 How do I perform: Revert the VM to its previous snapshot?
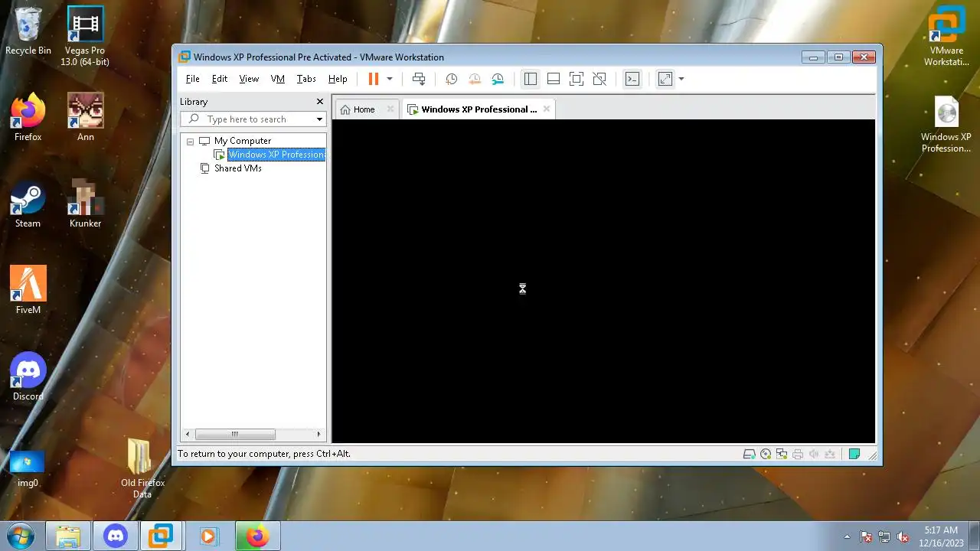[475, 79]
